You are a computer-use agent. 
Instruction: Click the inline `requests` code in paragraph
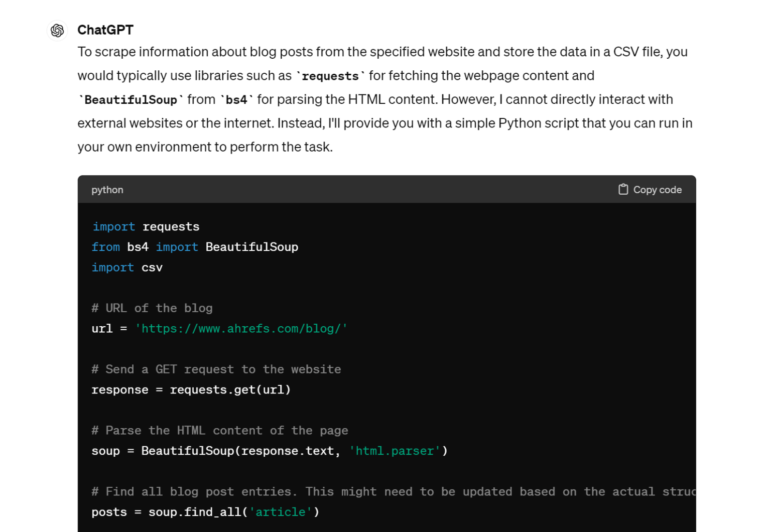[330, 76]
